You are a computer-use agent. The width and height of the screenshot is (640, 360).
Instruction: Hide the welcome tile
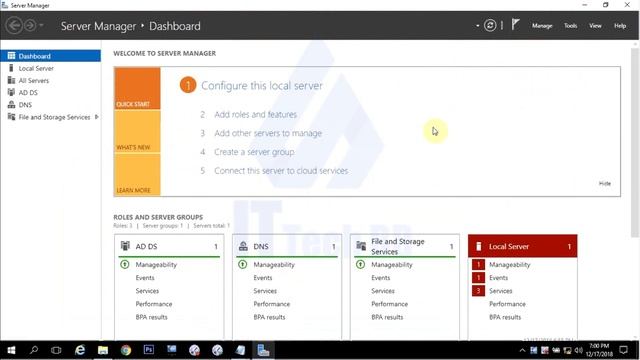pyautogui.click(x=604, y=184)
